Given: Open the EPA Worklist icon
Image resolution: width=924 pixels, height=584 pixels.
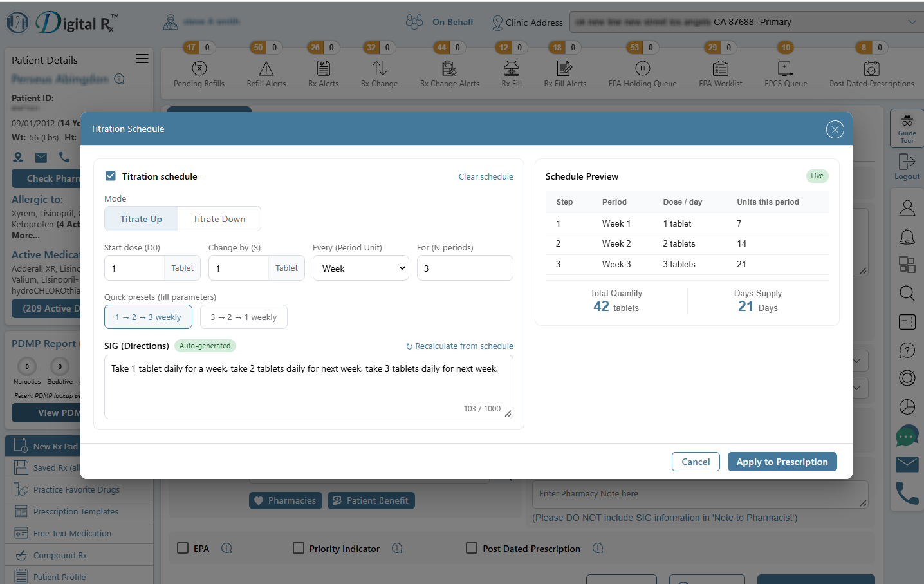Looking at the screenshot, I should (721, 68).
